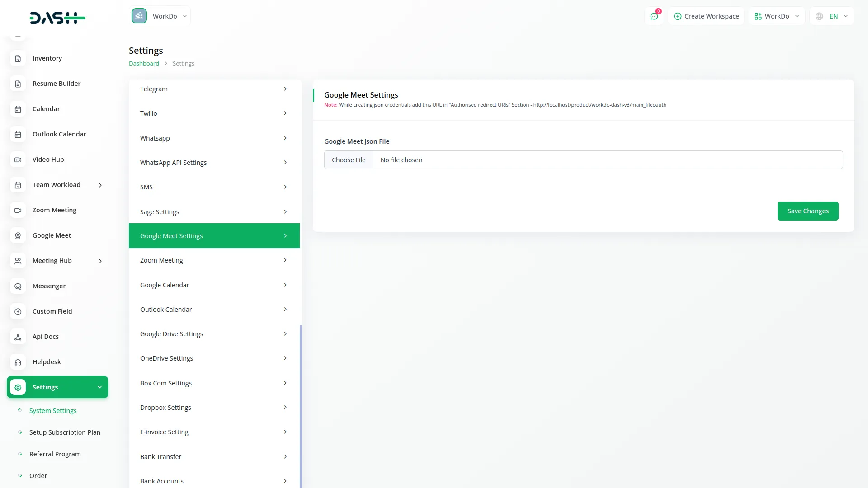Expand the Team Workload submenu
The image size is (868, 488).
coord(100,185)
